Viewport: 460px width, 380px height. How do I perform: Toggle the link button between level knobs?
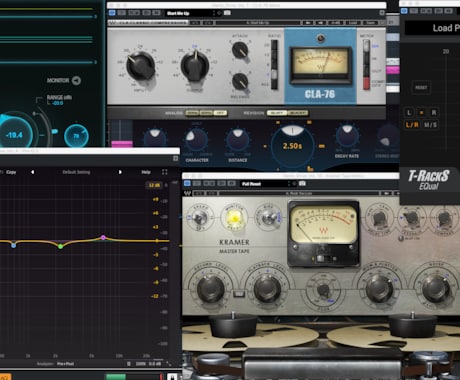click(x=239, y=294)
